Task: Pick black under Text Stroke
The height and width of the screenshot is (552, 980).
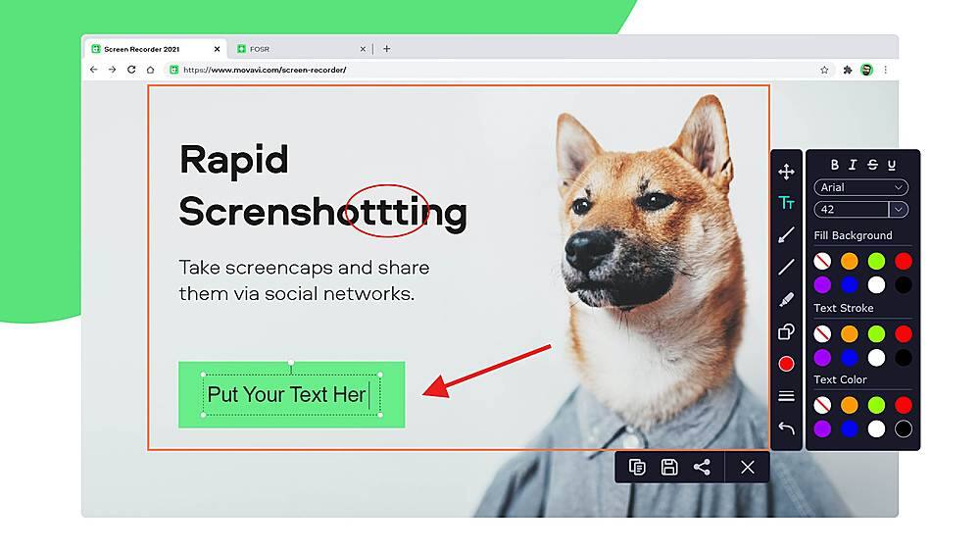Action: click(x=904, y=358)
